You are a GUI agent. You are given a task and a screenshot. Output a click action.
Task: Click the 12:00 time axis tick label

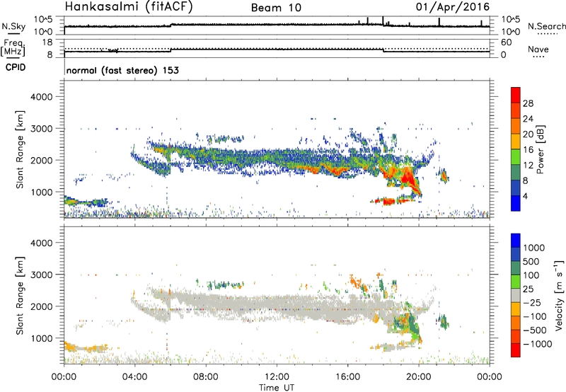pyautogui.click(x=277, y=376)
